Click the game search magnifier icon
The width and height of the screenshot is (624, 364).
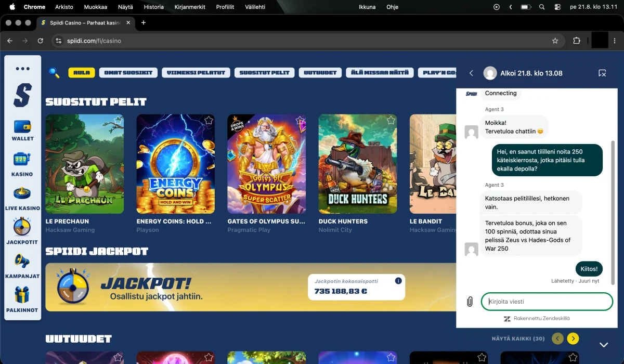click(54, 73)
